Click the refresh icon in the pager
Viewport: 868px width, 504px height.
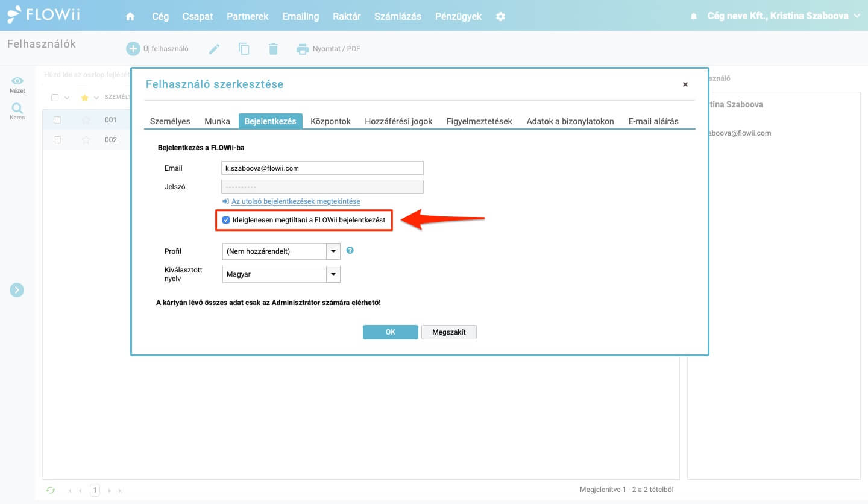tap(51, 490)
